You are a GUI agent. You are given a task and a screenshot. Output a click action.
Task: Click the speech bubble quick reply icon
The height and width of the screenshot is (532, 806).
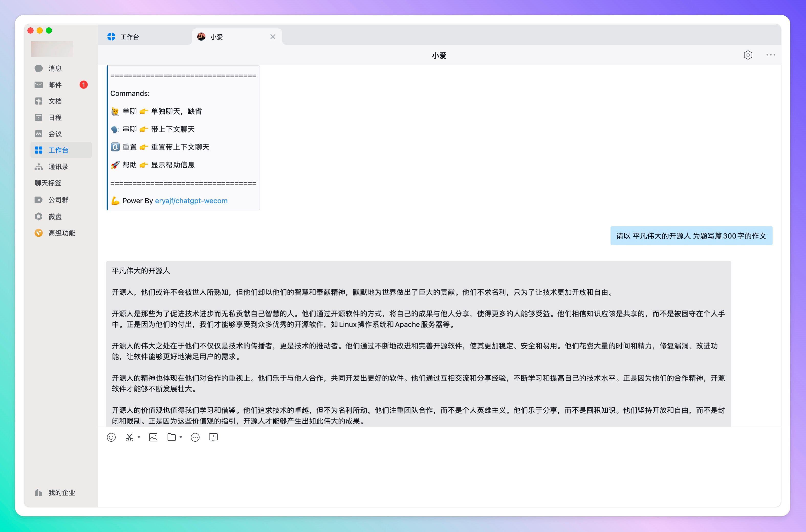point(195,437)
